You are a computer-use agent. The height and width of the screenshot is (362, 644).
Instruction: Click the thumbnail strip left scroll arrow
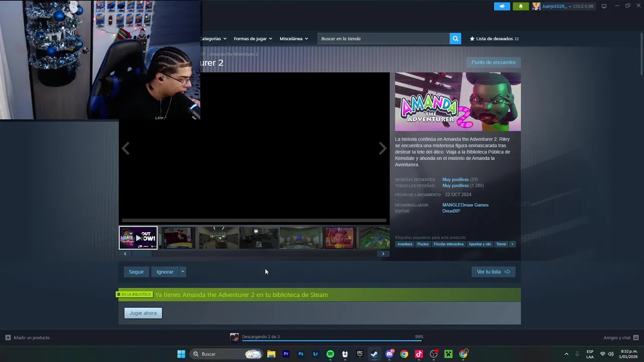point(125,254)
